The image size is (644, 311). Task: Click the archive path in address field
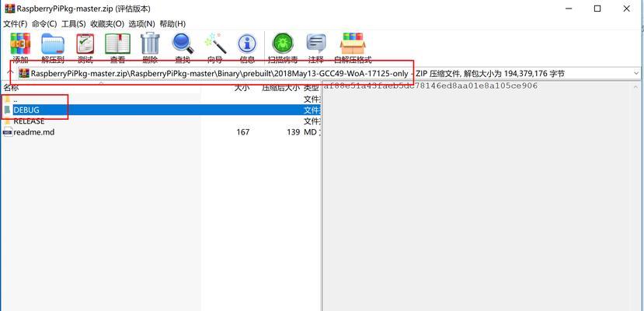click(x=220, y=74)
